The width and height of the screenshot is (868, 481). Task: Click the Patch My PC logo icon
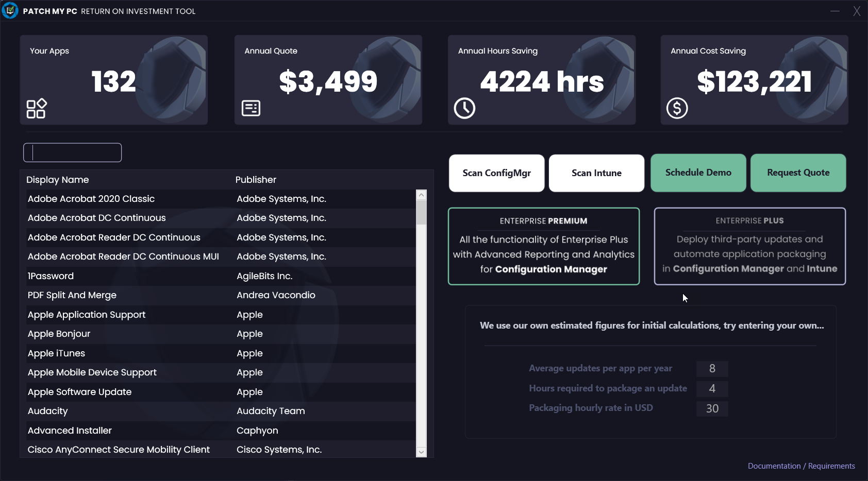10,10
